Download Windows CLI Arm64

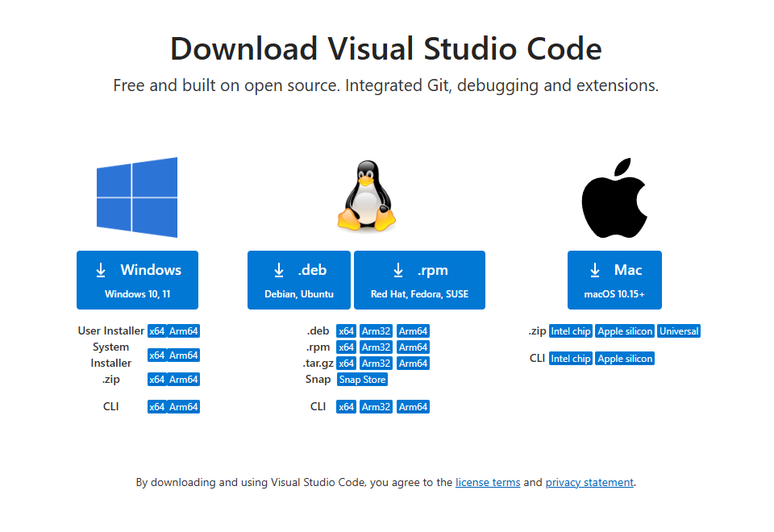184,406
